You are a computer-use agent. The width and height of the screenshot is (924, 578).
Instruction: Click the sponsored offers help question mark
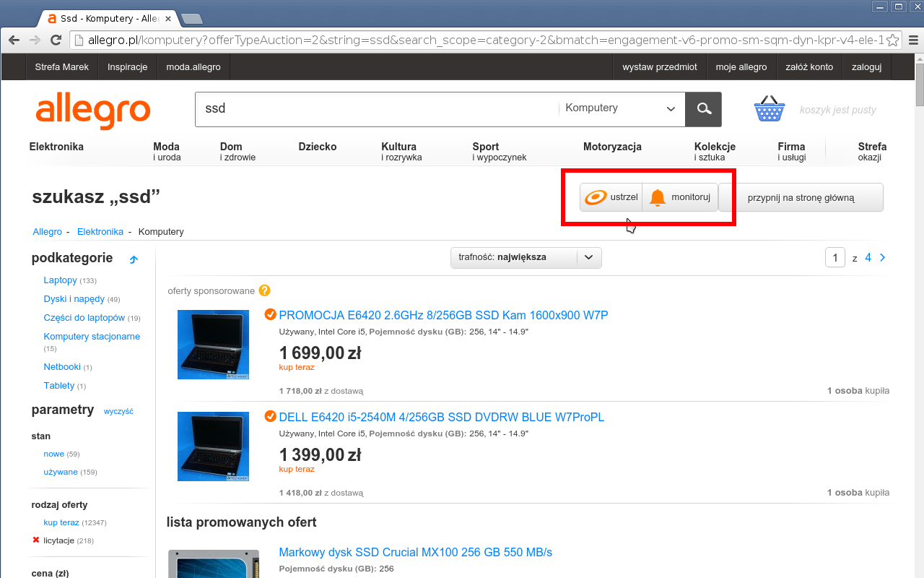[264, 290]
